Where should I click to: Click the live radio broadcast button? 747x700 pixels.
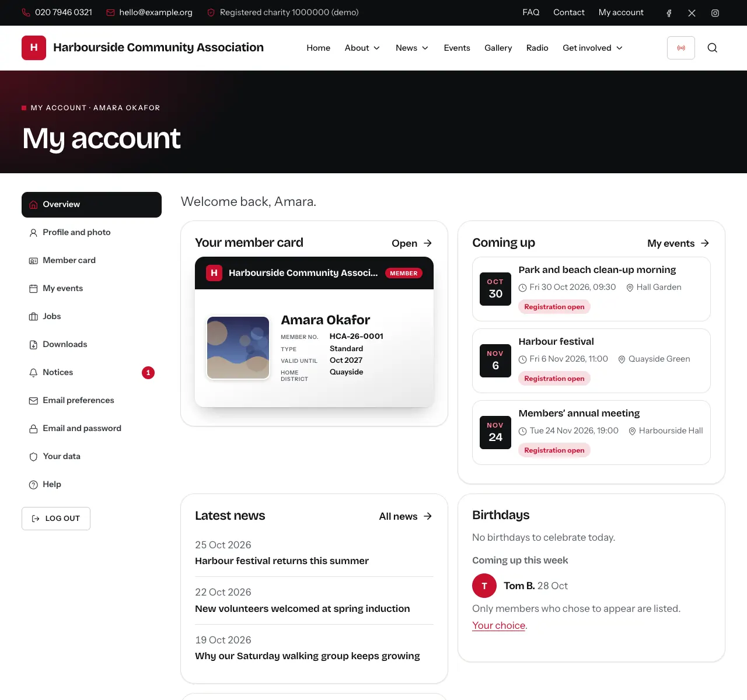681,48
